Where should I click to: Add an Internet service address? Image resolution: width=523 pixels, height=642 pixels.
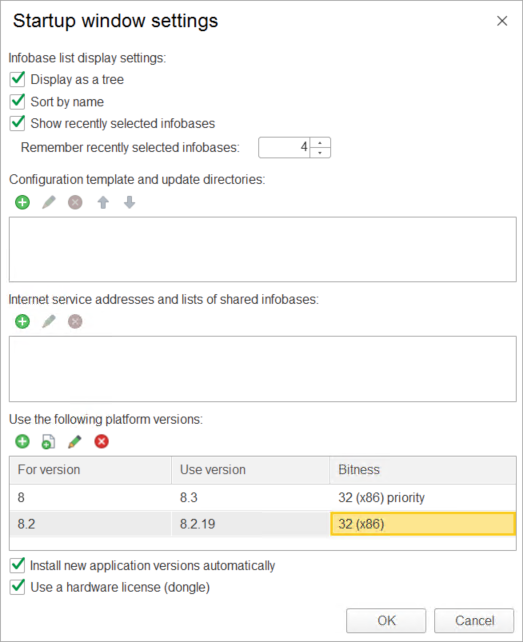tap(23, 321)
